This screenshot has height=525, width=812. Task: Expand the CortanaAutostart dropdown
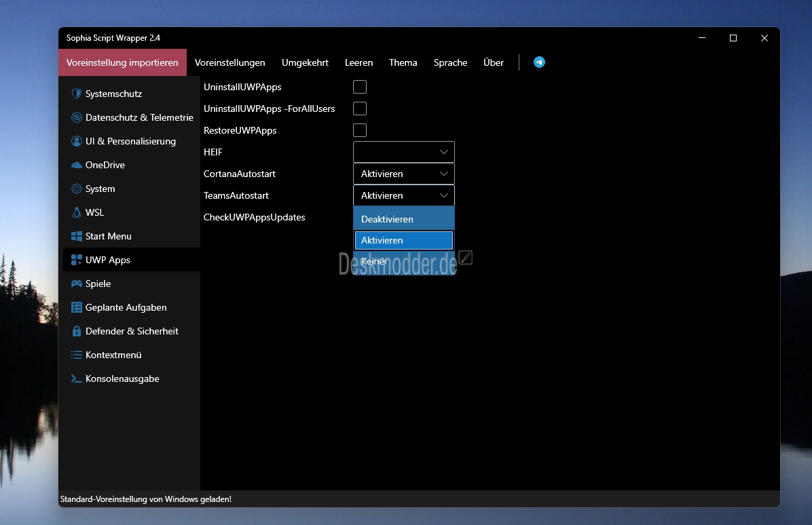(404, 174)
